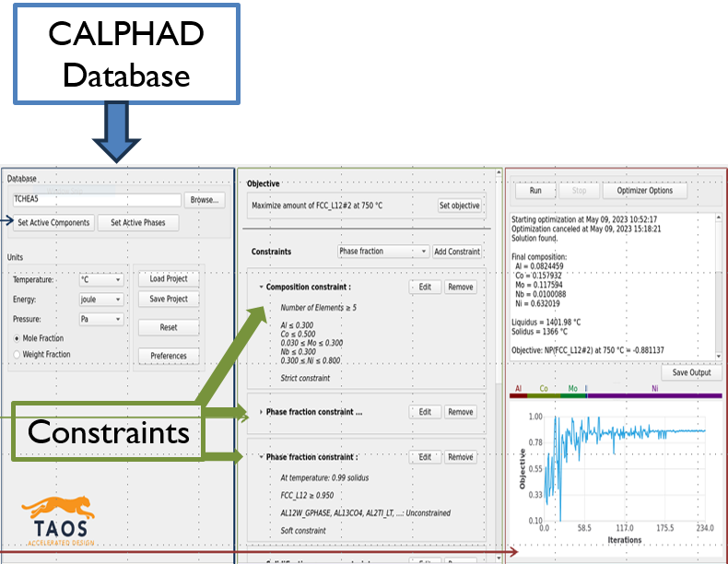Click the Run optimization button

[x=535, y=191]
